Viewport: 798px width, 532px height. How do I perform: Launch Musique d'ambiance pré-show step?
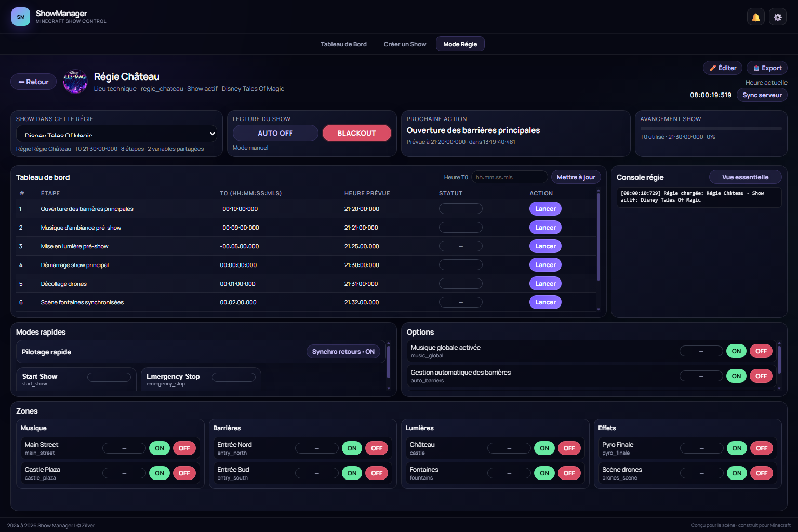click(545, 228)
